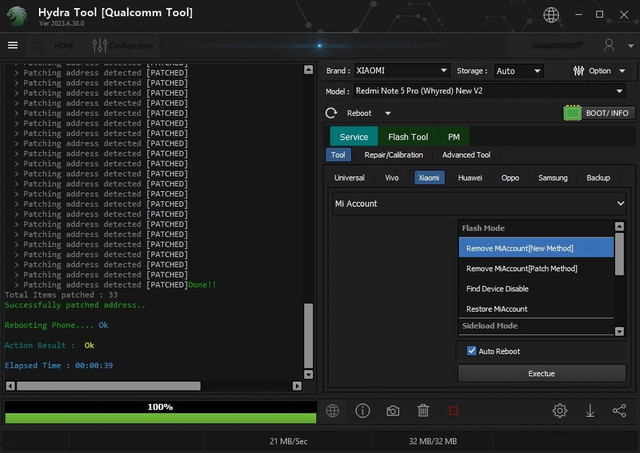This screenshot has height=453, width=640.
Task: Switch to the Service tab
Action: 353,137
